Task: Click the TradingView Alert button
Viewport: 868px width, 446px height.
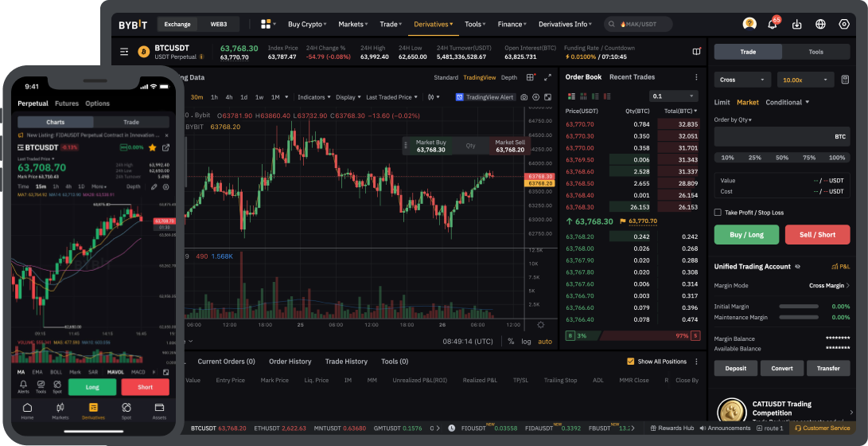Action: pyautogui.click(x=485, y=97)
